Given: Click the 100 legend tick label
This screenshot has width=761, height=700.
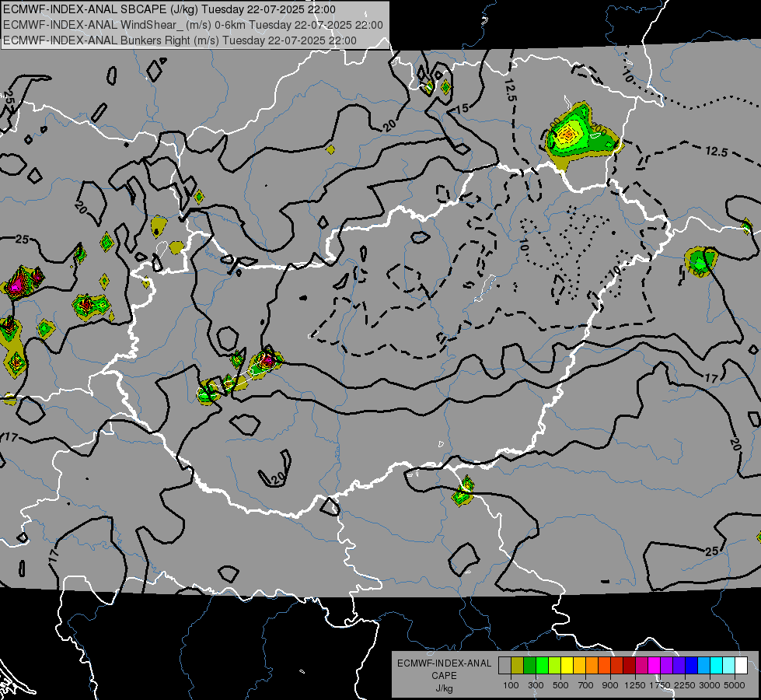Looking at the screenshot, I should [511, 685].
